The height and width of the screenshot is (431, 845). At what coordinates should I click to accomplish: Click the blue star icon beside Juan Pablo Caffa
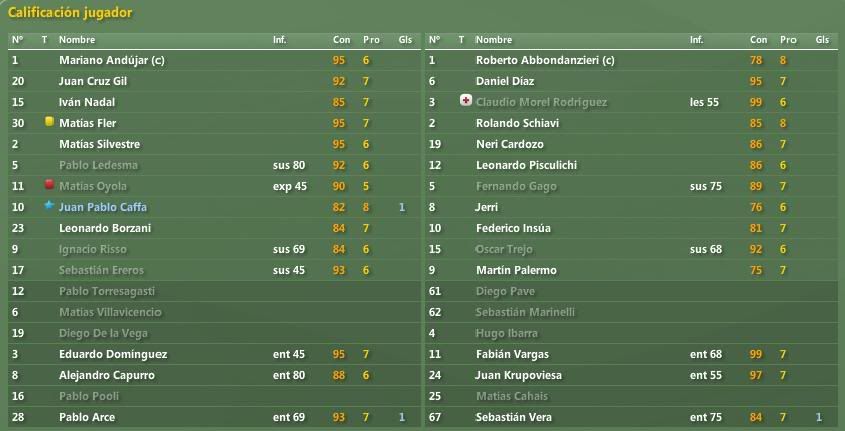point(49,205)
